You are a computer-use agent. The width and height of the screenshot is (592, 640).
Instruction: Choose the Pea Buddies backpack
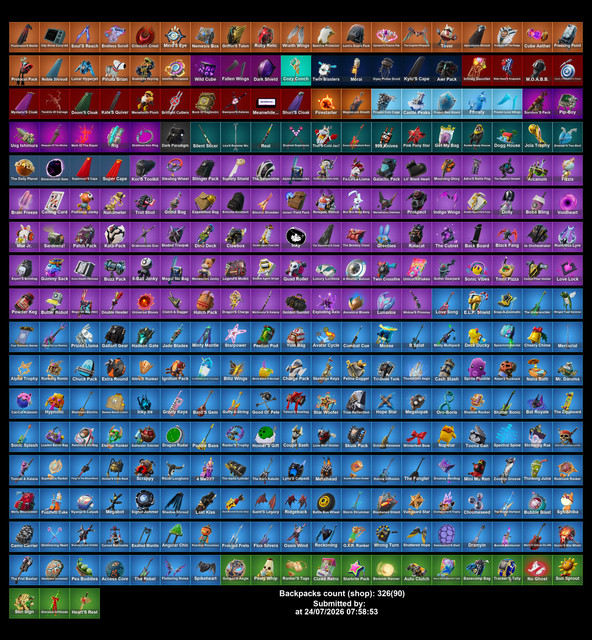click(85, 570)
